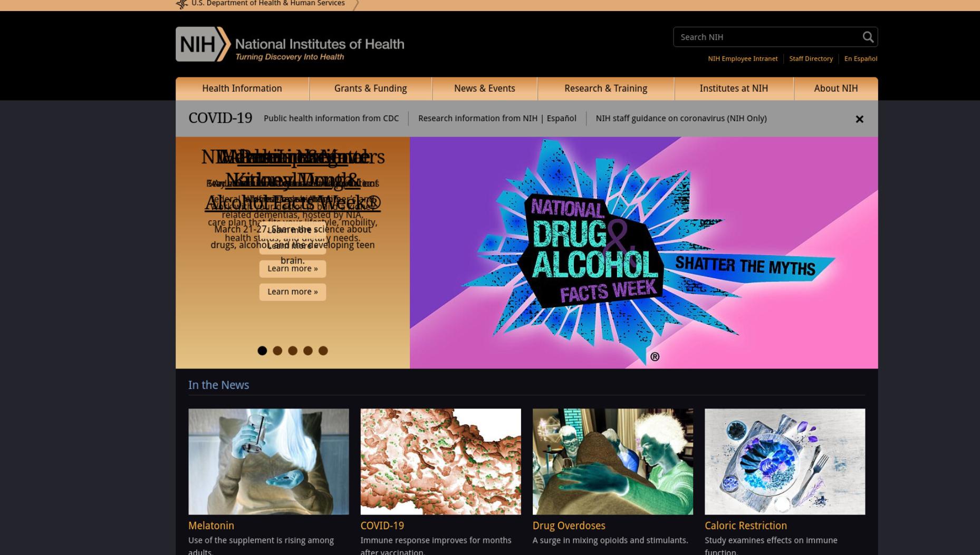
Task: Open the COVID-19 news image
Action: 440,462
